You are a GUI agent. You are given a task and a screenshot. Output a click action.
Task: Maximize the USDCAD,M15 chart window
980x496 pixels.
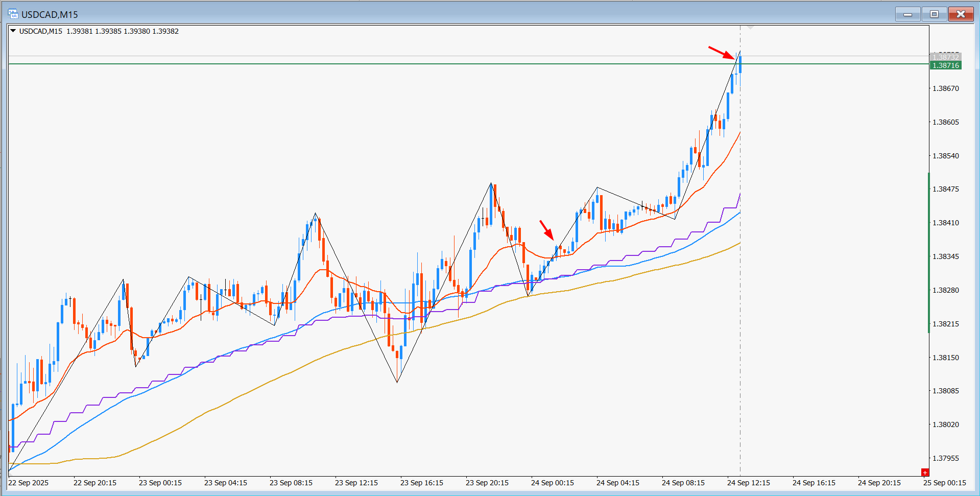coord(934,14)
